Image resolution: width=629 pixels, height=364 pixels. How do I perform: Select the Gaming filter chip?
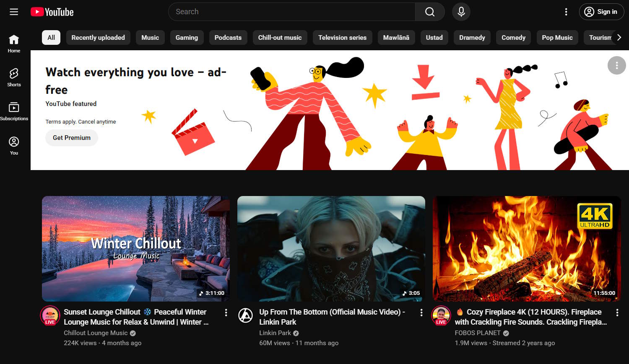pos(187,38)
